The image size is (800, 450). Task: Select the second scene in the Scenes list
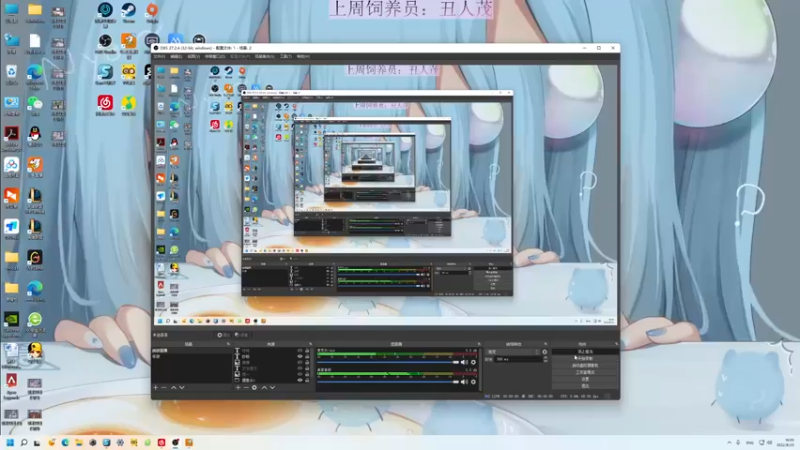(191, 357)
